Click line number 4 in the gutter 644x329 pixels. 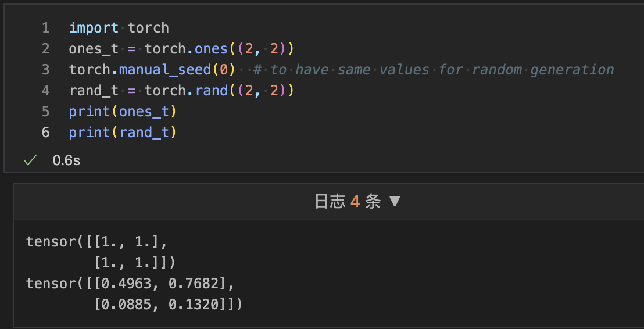coord(46,91)
